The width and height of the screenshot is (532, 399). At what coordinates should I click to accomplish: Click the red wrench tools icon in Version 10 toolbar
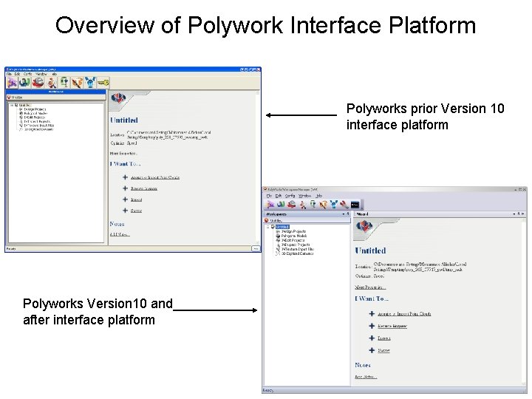(344, 204)
